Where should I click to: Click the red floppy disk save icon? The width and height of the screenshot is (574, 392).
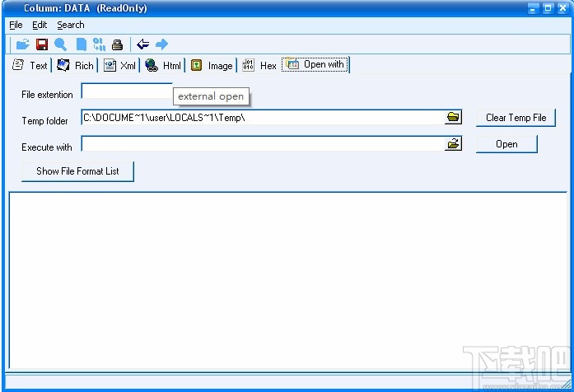point(42,44)
